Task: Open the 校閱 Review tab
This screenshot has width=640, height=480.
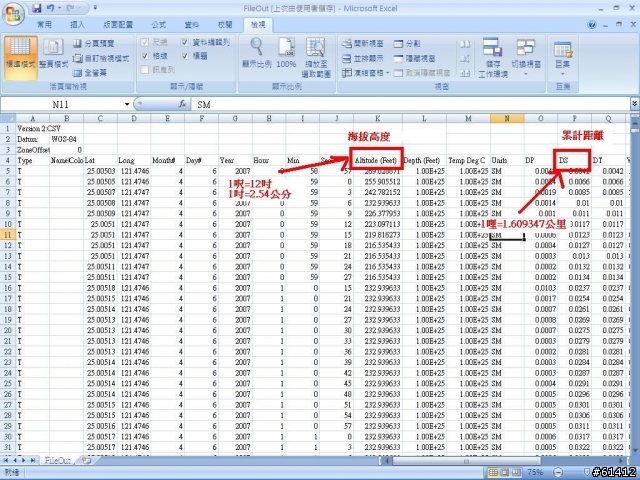Action: click(x=224, y=25)
